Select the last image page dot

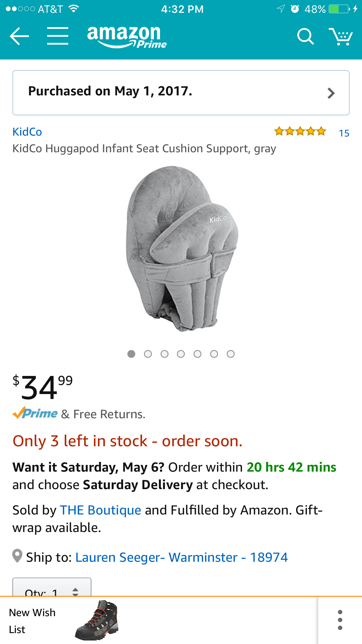point(231,354)
